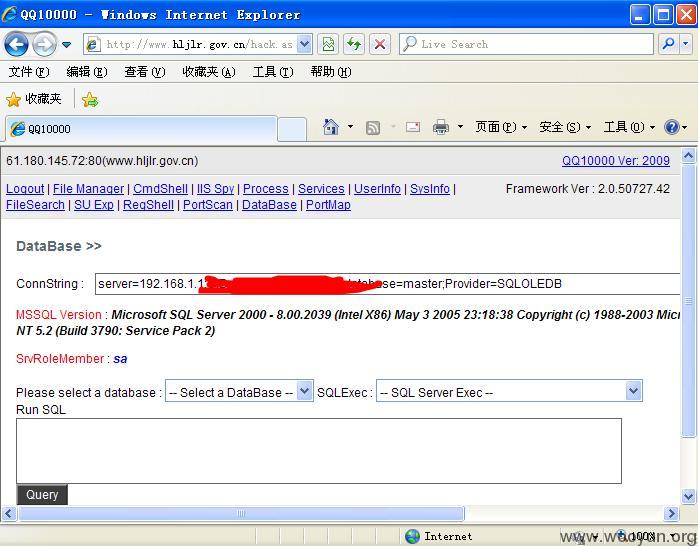The image size is (698, 546).
Task: Open the DataBase link
Action: pos(269,205)
